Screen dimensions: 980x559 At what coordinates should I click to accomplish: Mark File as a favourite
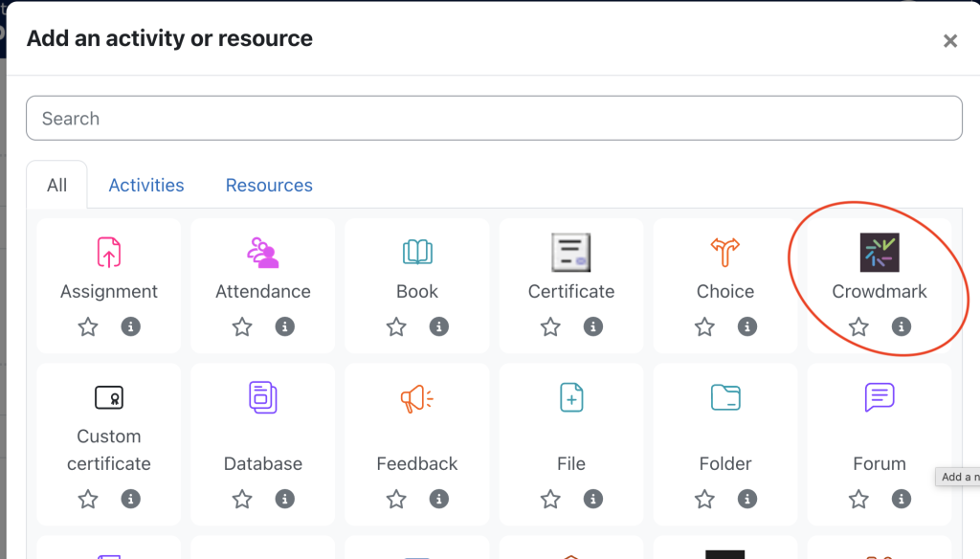tap(550, 499)
